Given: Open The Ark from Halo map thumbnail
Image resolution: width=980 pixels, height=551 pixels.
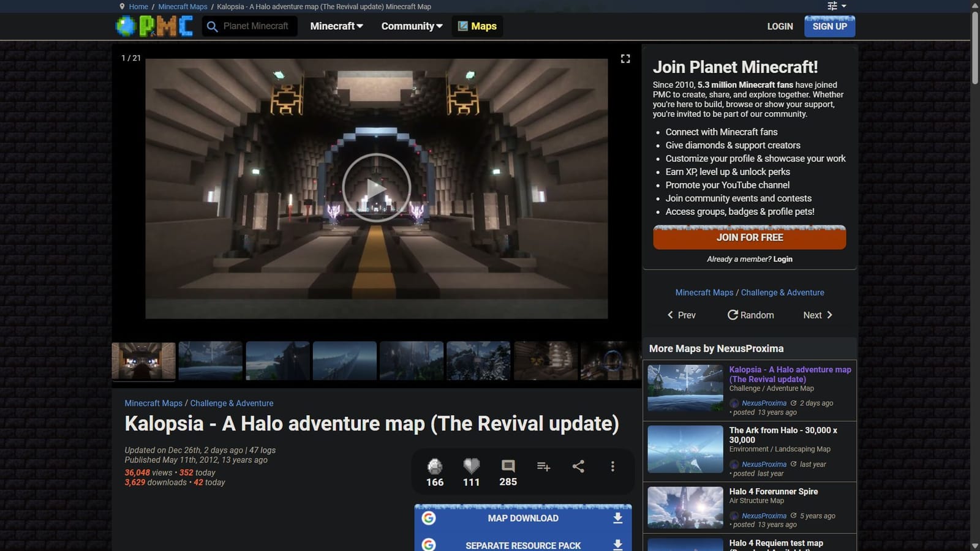Looking at the screenshot, I should point(684,449).
